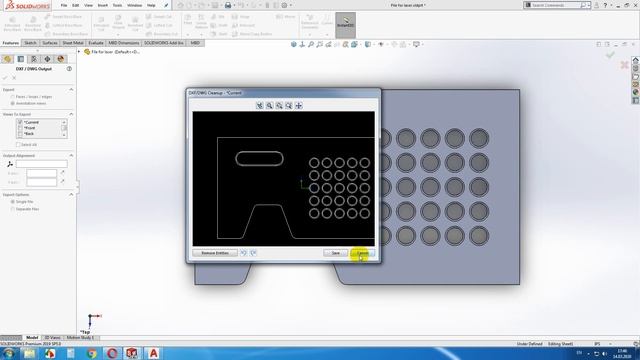This screenshot has height=360, width=640.
Task: Click Zoom to Selection in Cleanup dialog
Action: (289, 106)
